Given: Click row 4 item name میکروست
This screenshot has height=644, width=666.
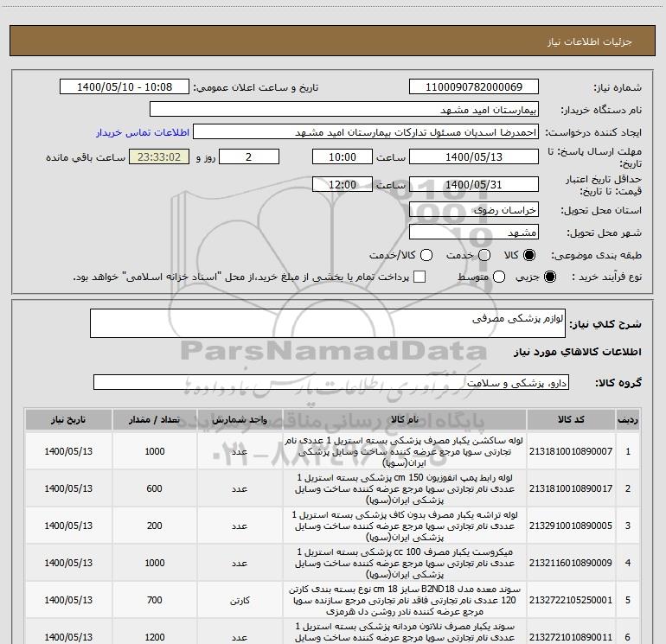Looking at the screenshot, I should tap(405, 563).
